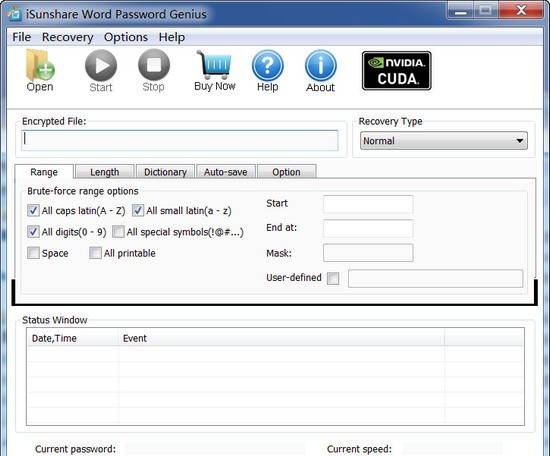This screenshot has height=456, width=550.
Task: Switch to the Auto-save tab
Action: (226, 172)
